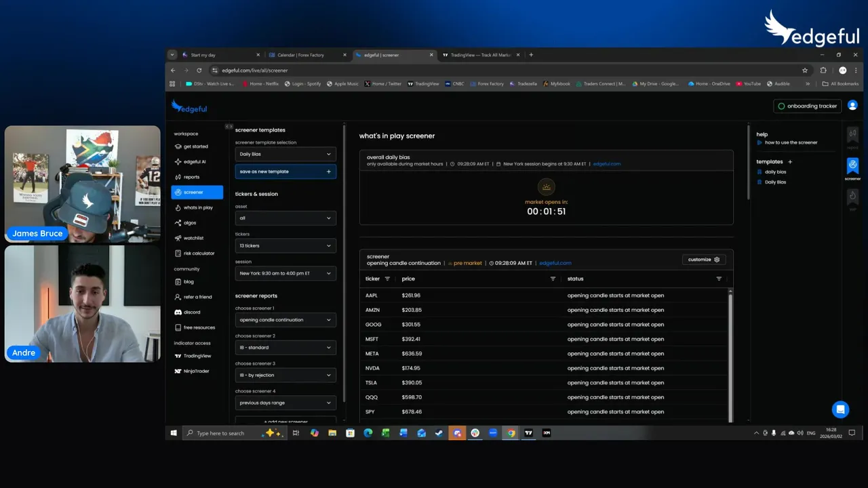The height and width of the screenshot is (488, 868).
Task: Switch to the TradingView browser tab
Action: 481,55
